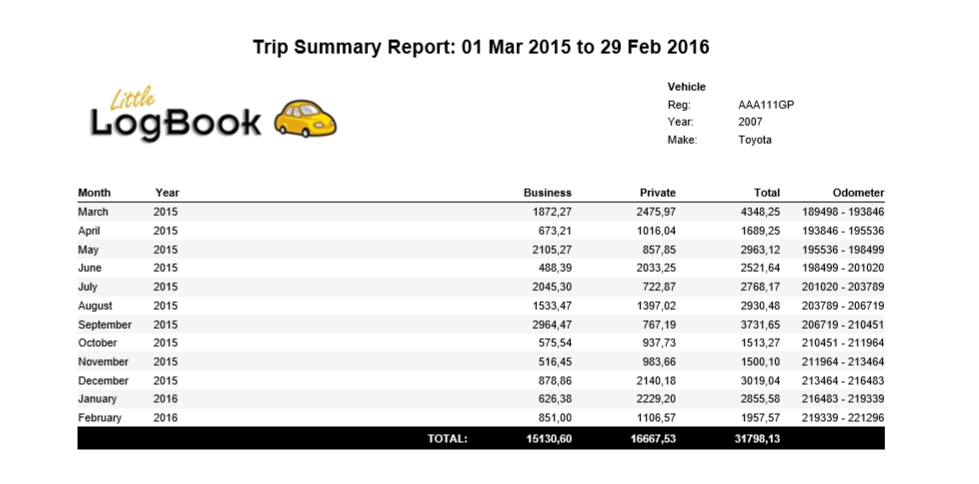Click the February month cell
The image size is (979, 484).
pos(99,418)
